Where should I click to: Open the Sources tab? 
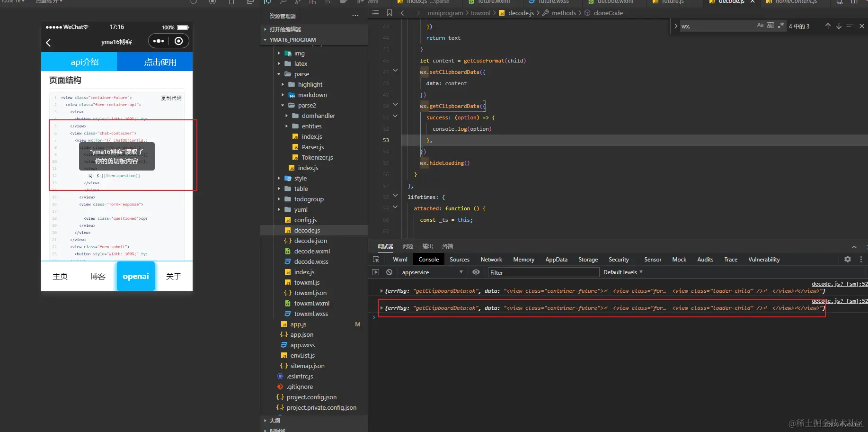tap(459, 260)
